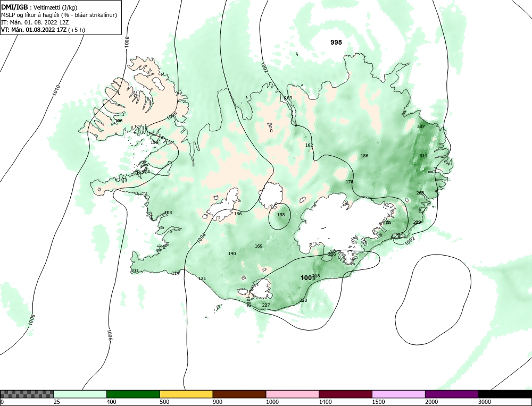The width and height of the screenshot is (532, 406).
Task: Choose the black legend swatch above 3000
Action: coord(505,394)
